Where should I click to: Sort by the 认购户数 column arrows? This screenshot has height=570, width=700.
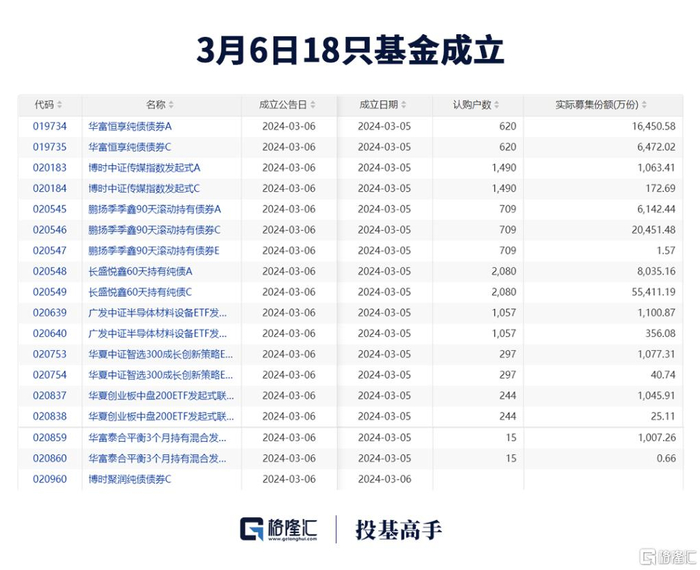[x=496, y=105]
